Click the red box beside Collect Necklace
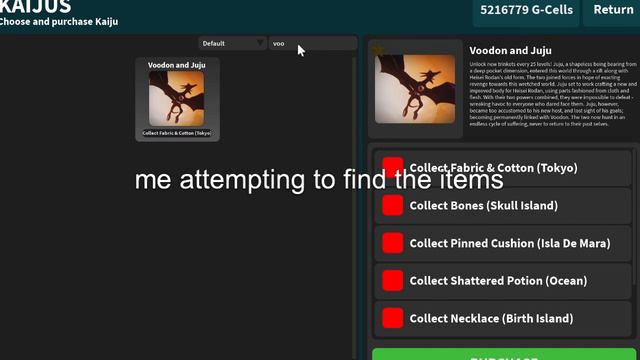 393,318
